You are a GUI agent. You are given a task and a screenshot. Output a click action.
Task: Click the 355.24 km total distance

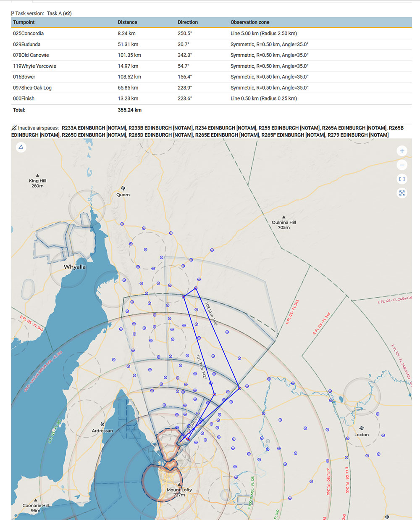pos(129,110)
